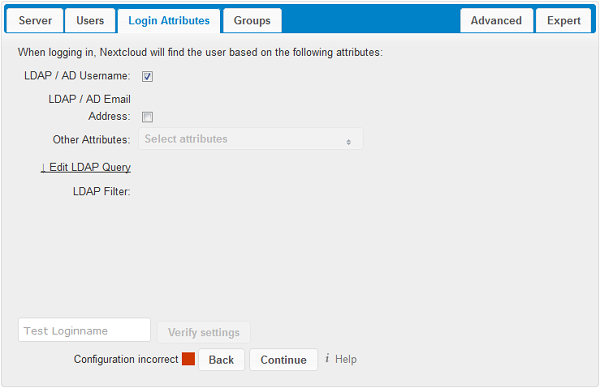Click the info icon beside Help
This screenshot has height=388, width=600.
[x=327, y=359]
